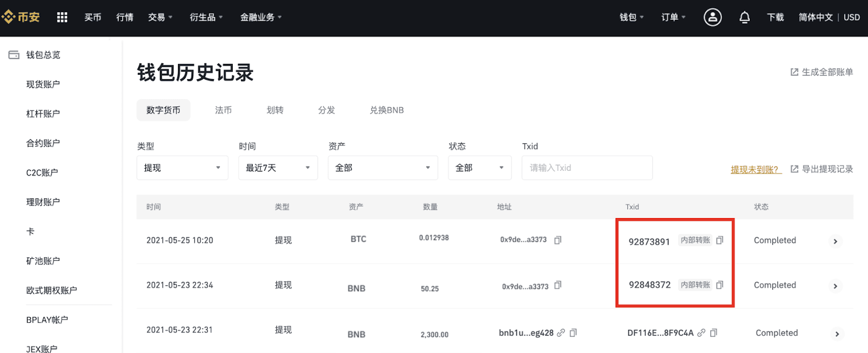The image size is (868, 353).
Task: Open the 时间 dropdown showing 最近7天
Action: click(278, 168)
